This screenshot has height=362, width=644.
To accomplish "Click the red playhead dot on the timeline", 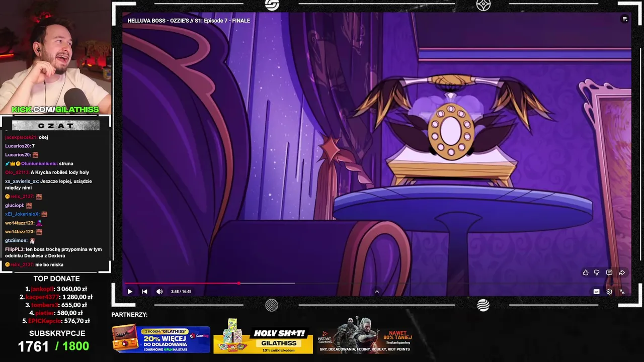I will (x=239, y=284).
